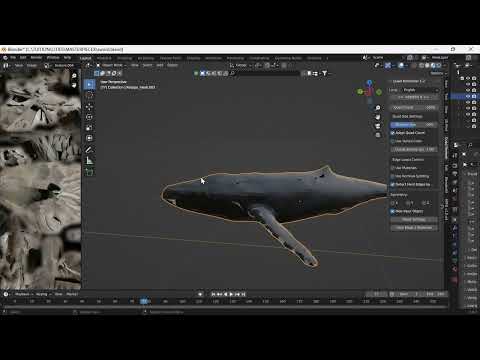
Task: Open Global transform orientation dropdown
Action: tap(241, 65)
